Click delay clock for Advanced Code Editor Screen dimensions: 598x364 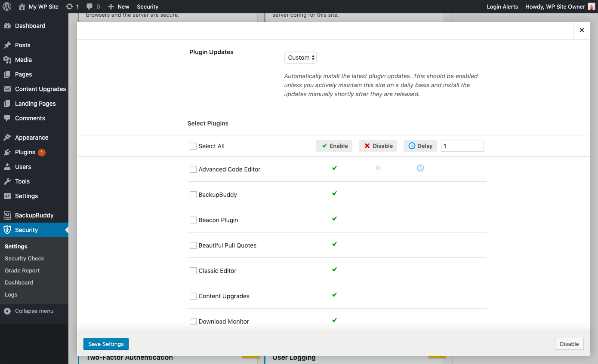point(420,168)
